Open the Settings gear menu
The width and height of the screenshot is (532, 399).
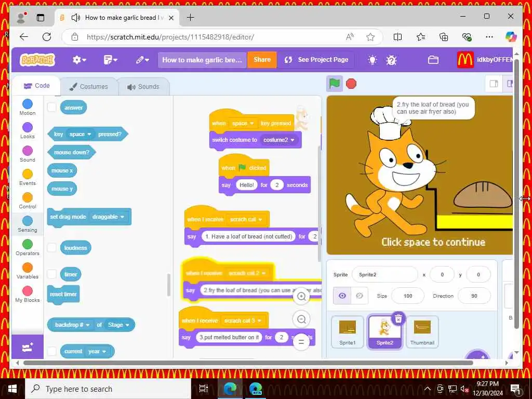pos(79,60)
